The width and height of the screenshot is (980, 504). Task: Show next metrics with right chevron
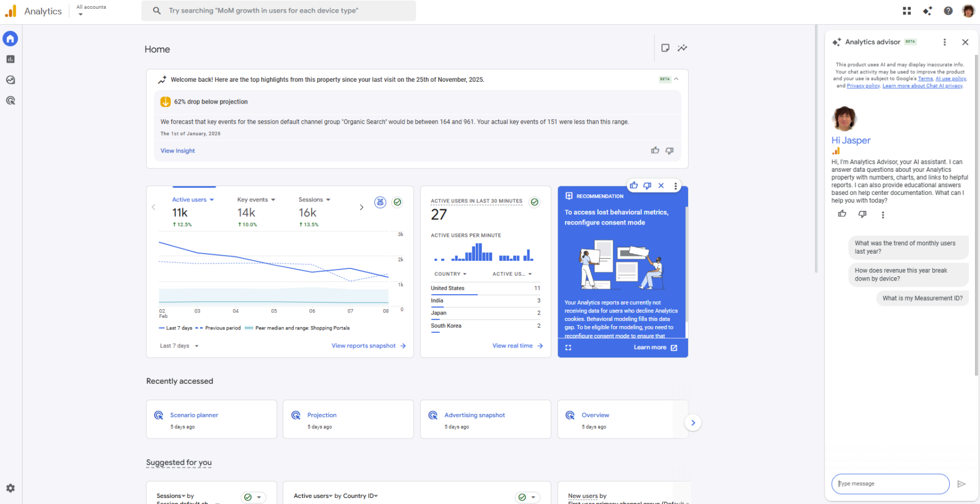point(361,207)
